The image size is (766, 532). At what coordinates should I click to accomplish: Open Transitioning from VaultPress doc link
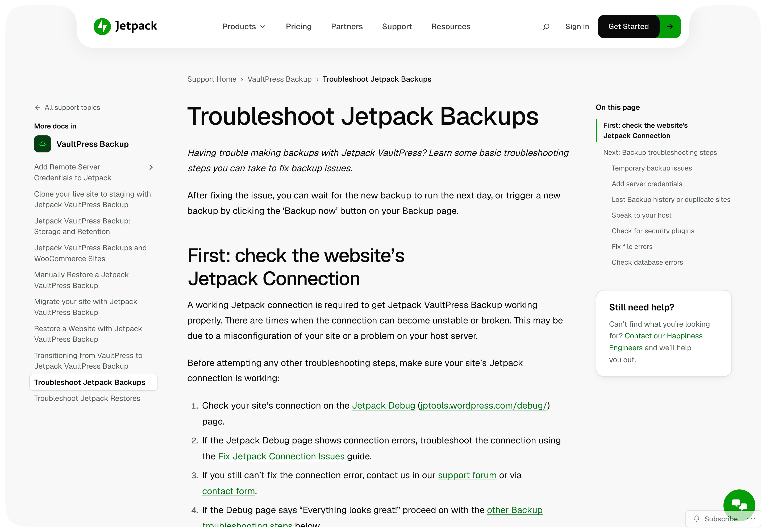coord(88,361)
